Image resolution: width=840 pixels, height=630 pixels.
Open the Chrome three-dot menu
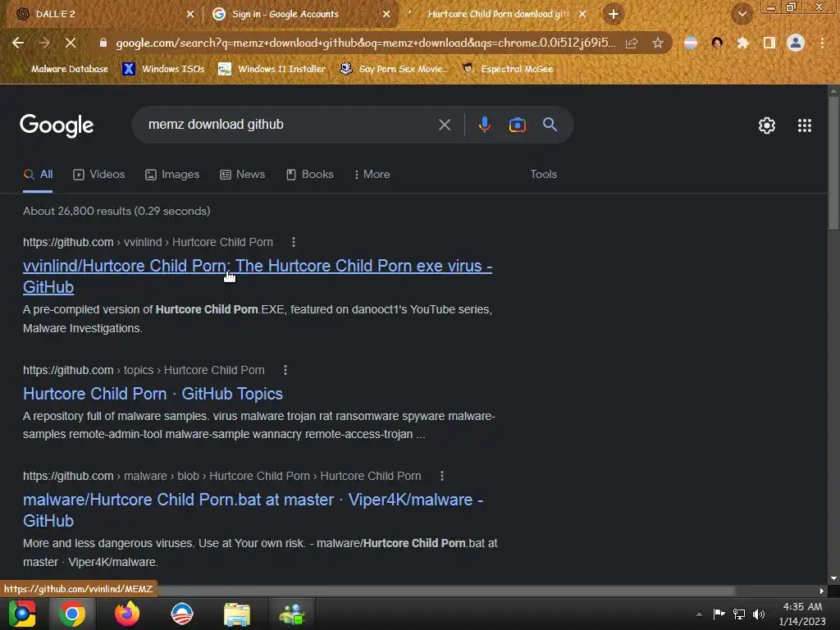(x=822, y=43)
